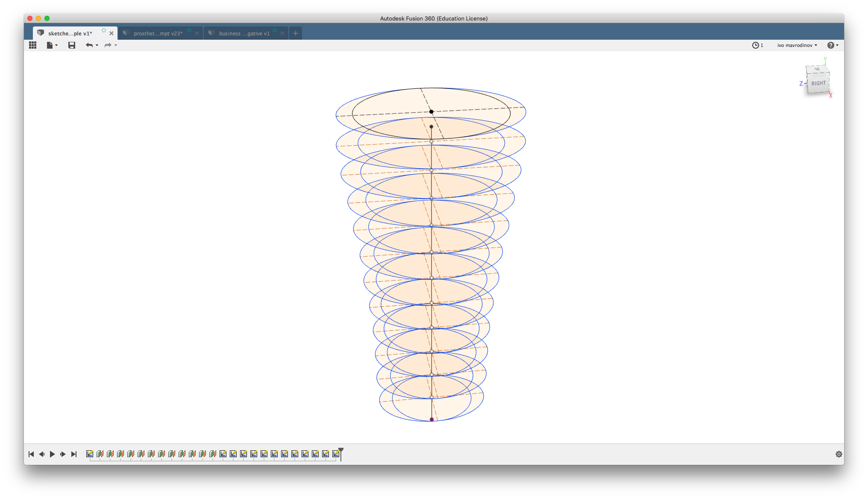Image resolution: width=868 pixels, height=499 pixels.
Task: Select the last offset plane timeline feature
Action: point(213,454)
